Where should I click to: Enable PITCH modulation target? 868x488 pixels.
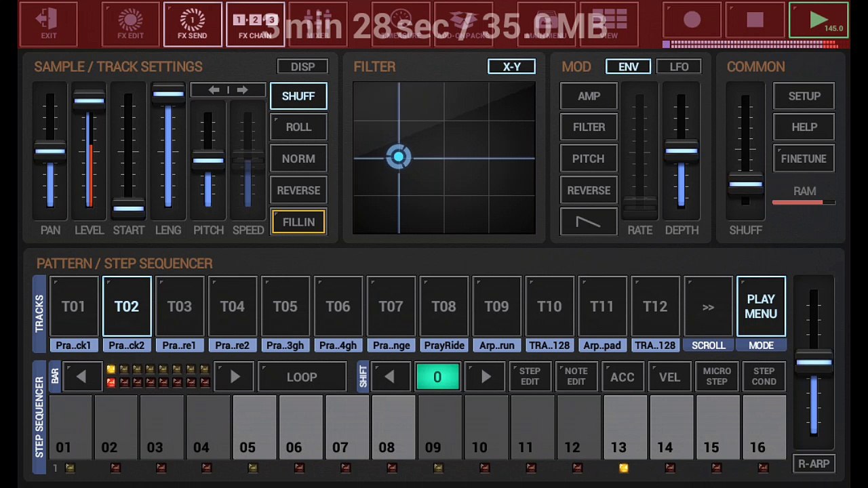589,159
